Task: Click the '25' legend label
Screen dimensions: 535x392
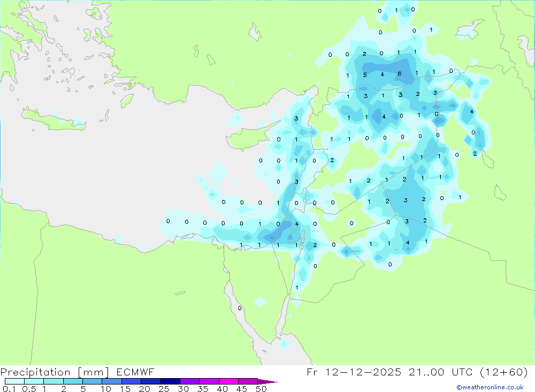Action: coord(164,389)
